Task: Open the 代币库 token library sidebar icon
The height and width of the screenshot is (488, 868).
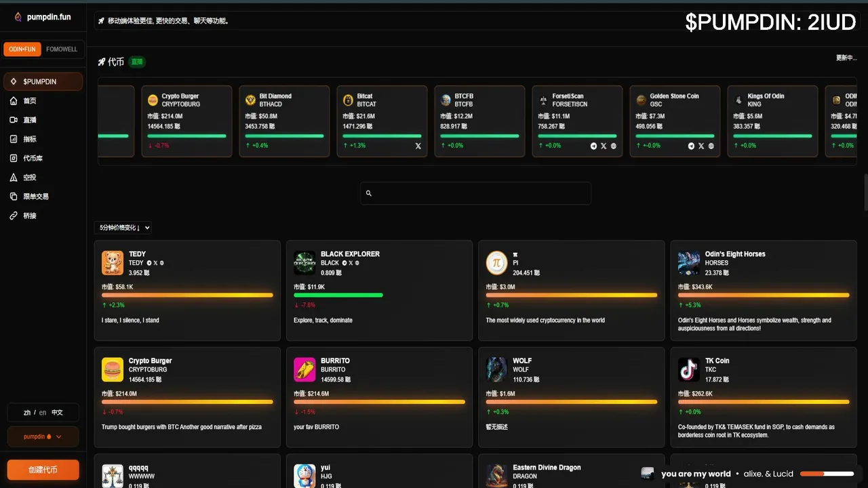Action: coord(14,158)
